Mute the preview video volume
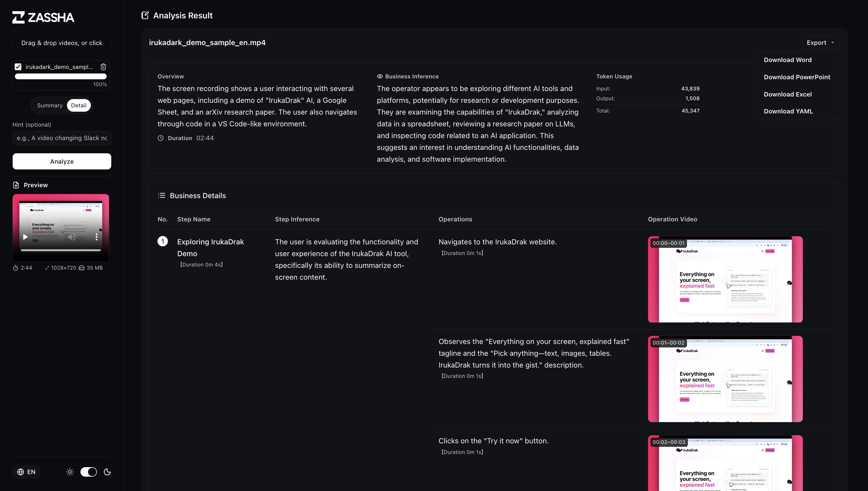The width and height of the screenshot is (868, 491). [x=72, y=237]
